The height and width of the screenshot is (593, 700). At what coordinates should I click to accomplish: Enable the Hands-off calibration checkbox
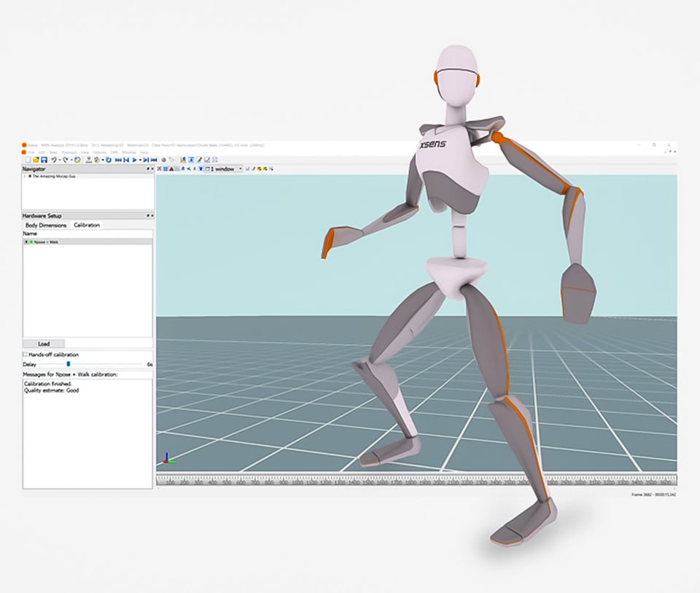click(26, 354)
